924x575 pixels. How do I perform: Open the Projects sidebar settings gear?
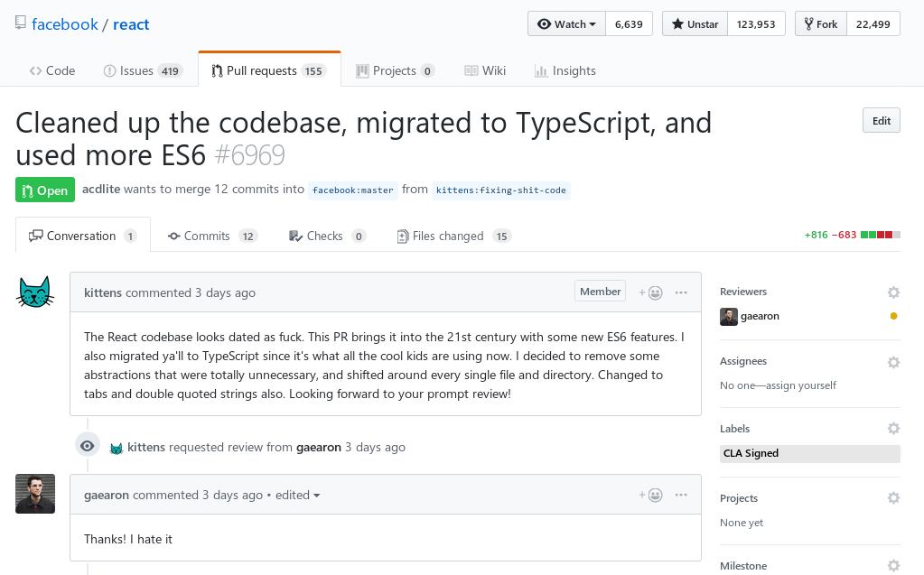pos(893,498)
